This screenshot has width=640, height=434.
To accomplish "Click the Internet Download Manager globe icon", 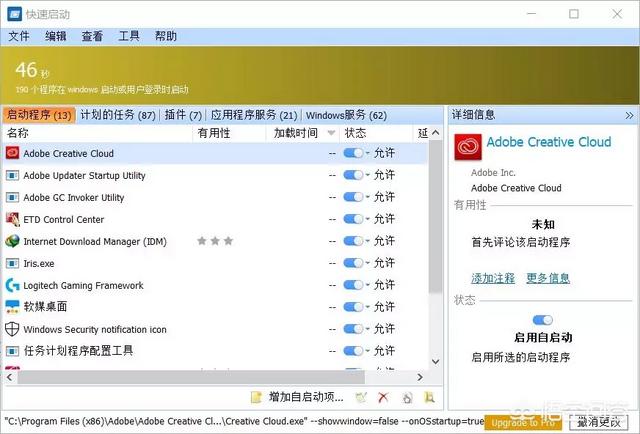I will 12,241.
